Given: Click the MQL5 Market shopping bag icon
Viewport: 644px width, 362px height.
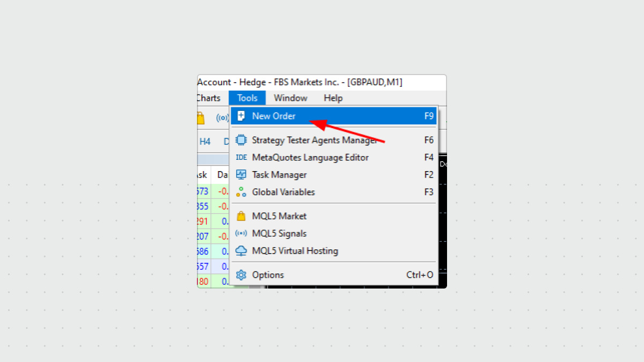Looking at the screenshot, I should point(241,216).
